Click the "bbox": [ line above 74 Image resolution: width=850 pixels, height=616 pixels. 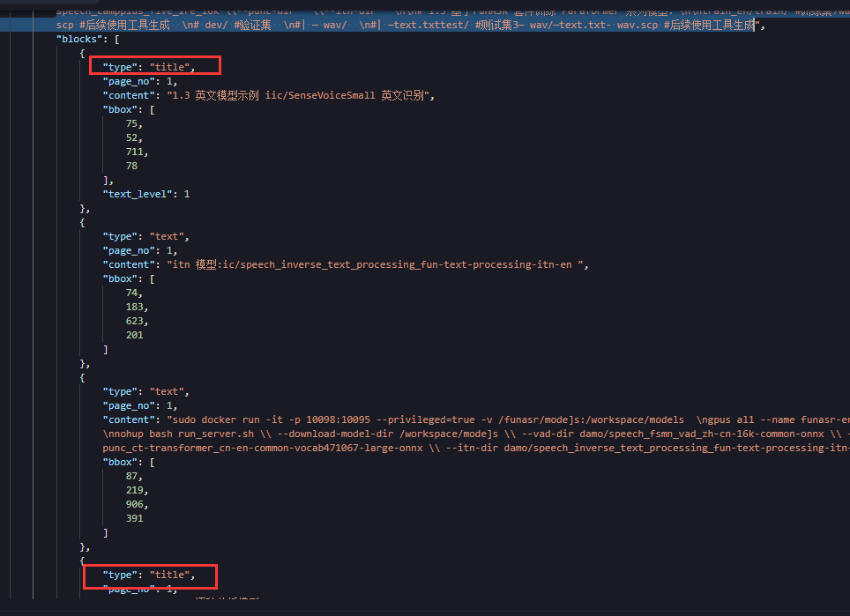pyautogui.click(x=129, y=278)
